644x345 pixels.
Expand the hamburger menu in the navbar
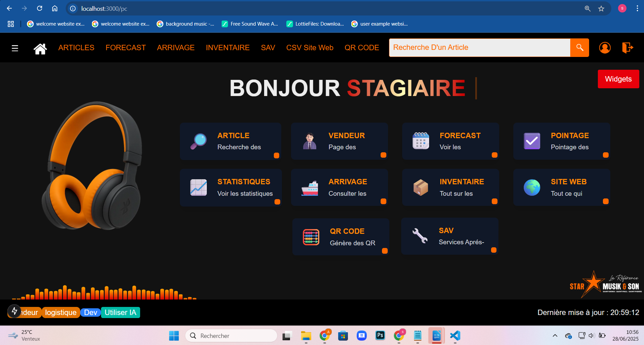[15, 48]
